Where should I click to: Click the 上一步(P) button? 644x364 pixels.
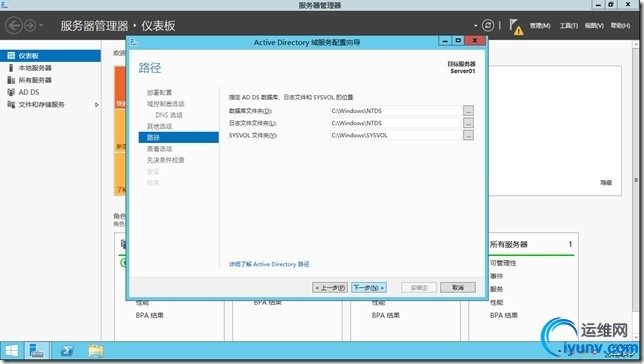click(x=330, y=288)
